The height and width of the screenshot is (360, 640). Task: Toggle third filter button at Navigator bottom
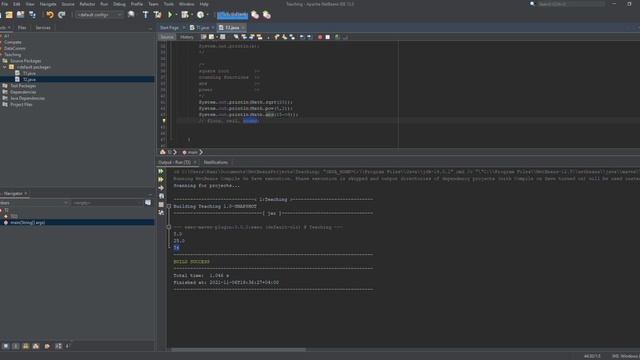[x=26, y=346]
